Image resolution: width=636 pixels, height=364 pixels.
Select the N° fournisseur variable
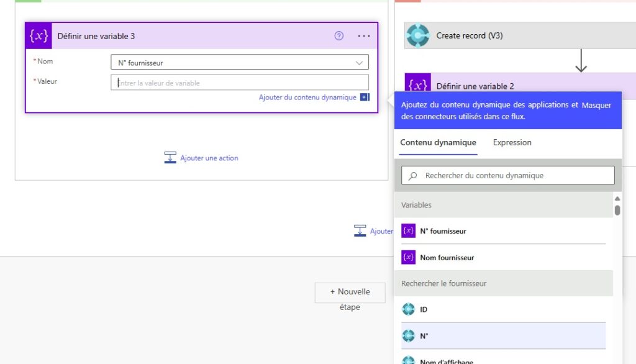pyautogui.click(x=443, y=231)
